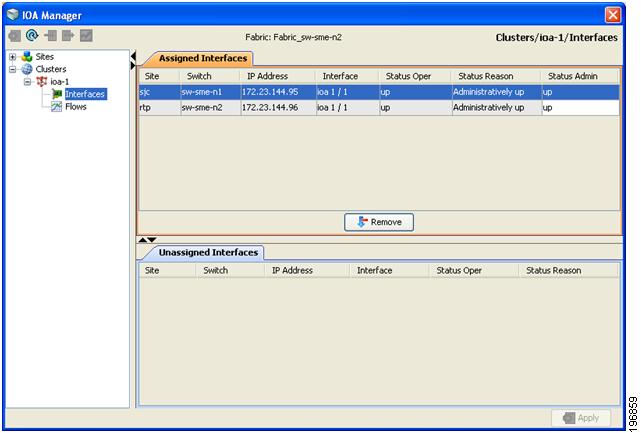Image resolution: width=641 pixels, height=433 pixels.
Task: Click the add-interface toolbar icon with left arrow
Action: coord(51,36)
